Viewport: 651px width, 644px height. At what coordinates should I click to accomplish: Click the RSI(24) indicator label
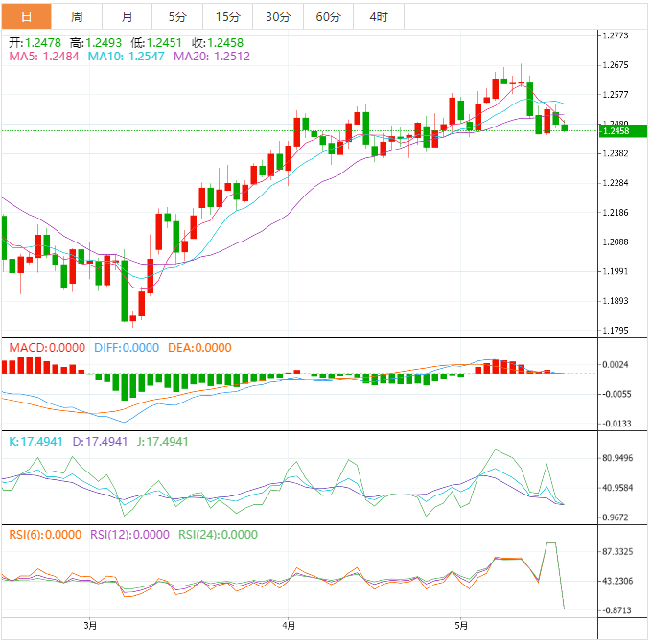click(217, 535)
